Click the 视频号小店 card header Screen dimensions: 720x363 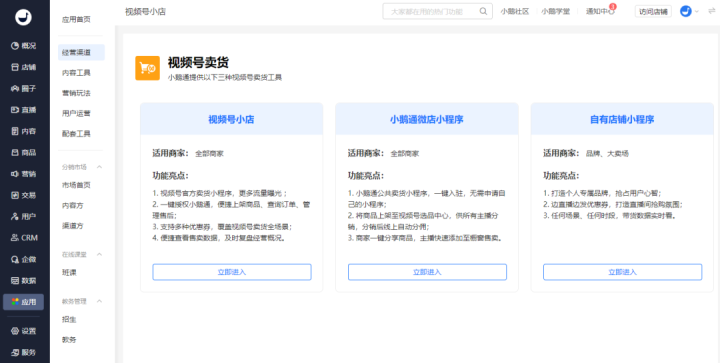click(x=231, y=119)
